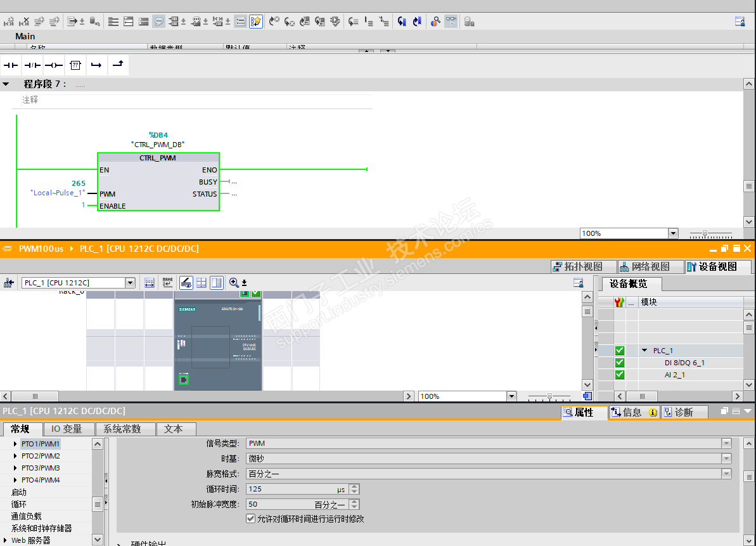
Task: Click the editor zoom slider
Action: pos(705,234)
